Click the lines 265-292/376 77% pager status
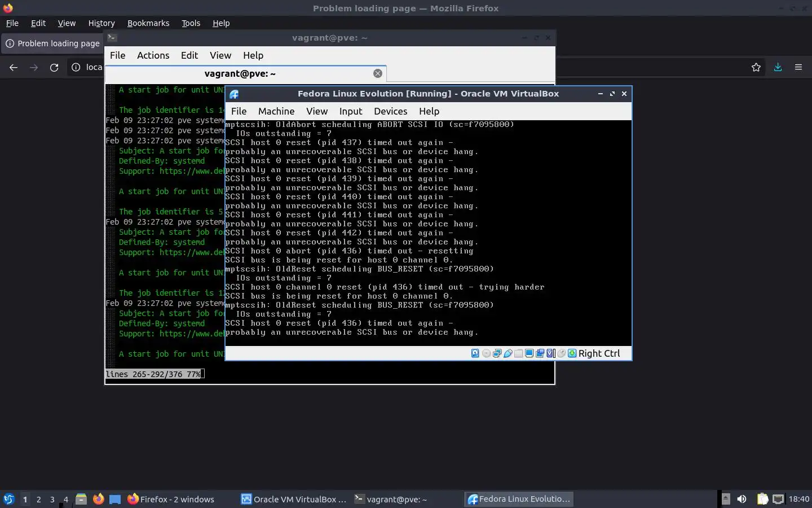 [153, 374]
